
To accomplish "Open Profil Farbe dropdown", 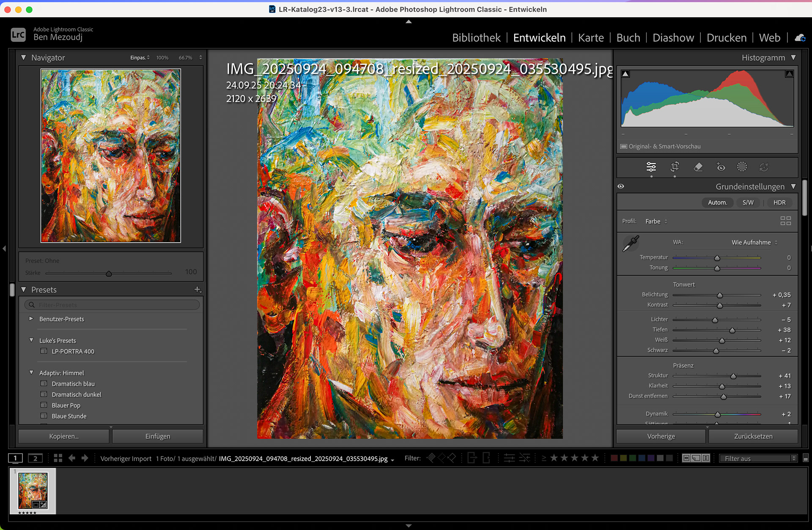I will click(x=656, y=221).
